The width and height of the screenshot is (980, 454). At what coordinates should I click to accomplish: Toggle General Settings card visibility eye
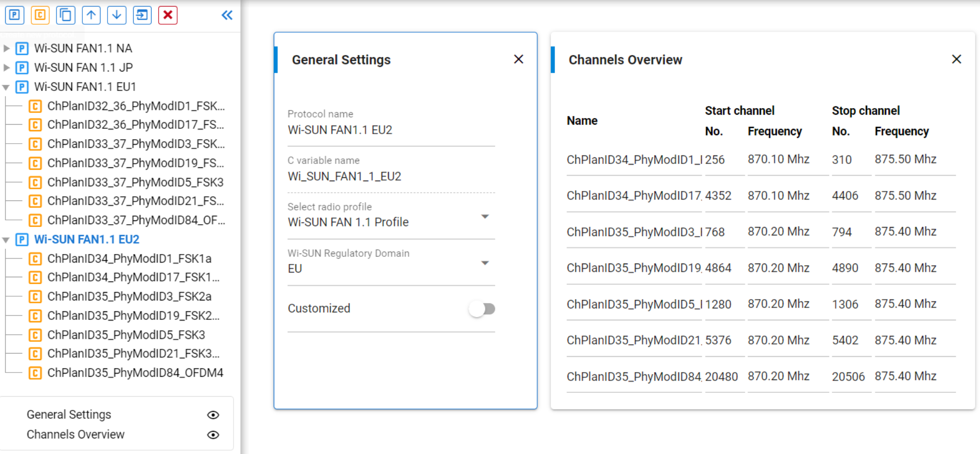click(x=213, y=415)
